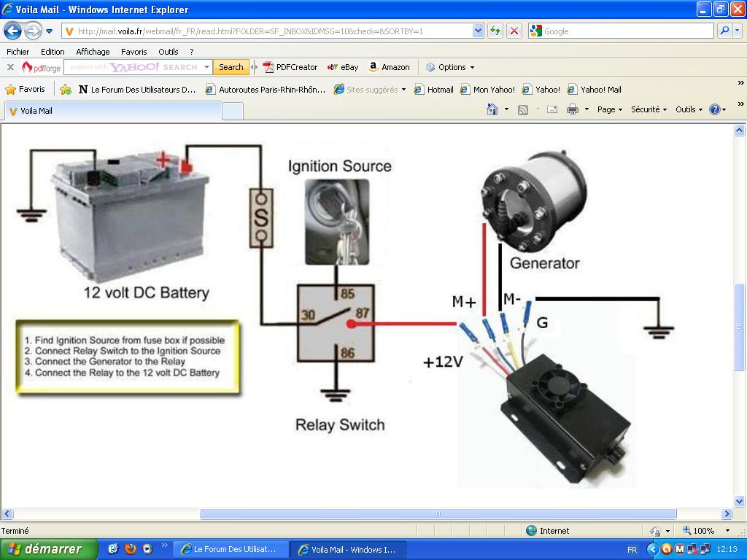Open the Favoris star panel button
The height and width of the screenshot is (560, 747).
coord(26,89)
